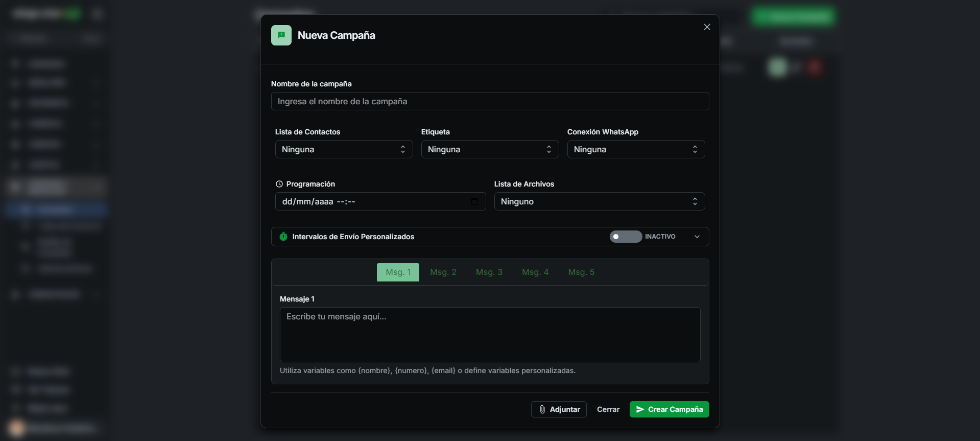Toggle the Intervalos de Envío Personalizados switch
The width and height of the screenshot is (980, 441).
pyautogui.click(x=626, y=237)
